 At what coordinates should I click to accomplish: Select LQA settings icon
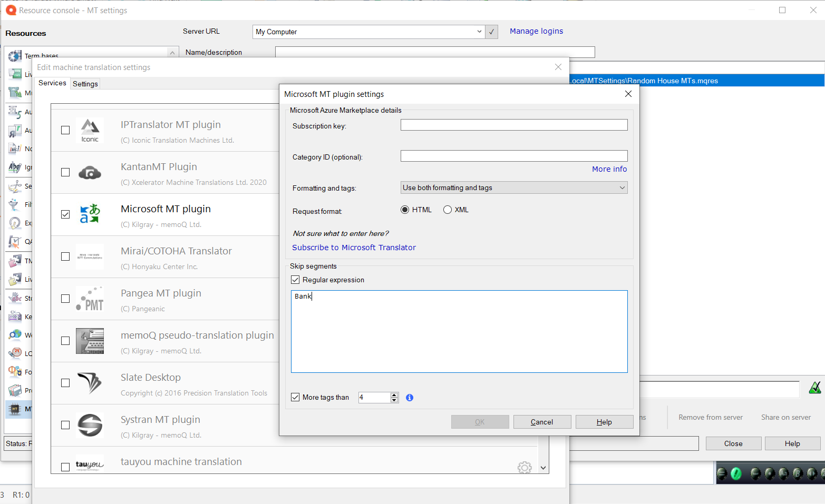(x=15, y=353)
